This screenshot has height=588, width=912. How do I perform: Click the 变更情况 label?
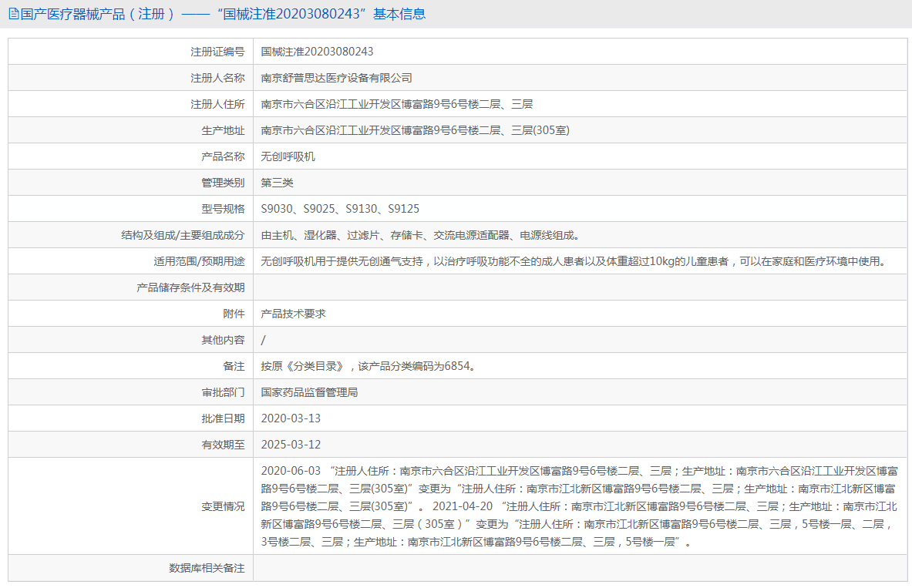tap(223, 506)
